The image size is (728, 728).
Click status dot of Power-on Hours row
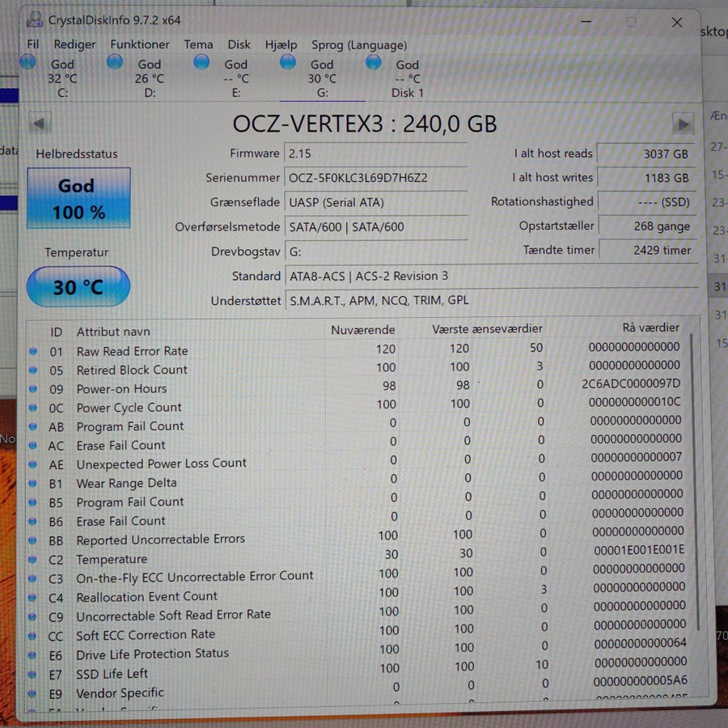point(32,389)
